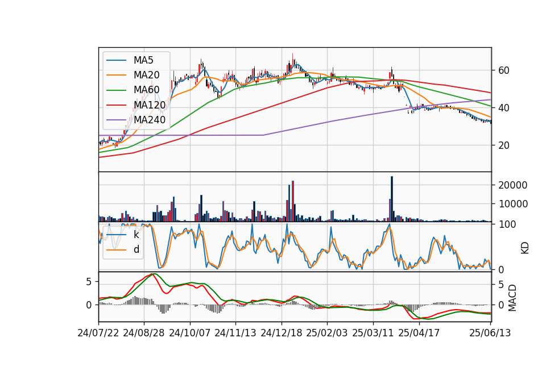Click the MA240 legend label
This screenshot has height=392, width=546.
pyautogui.click(x=150, y=120)
